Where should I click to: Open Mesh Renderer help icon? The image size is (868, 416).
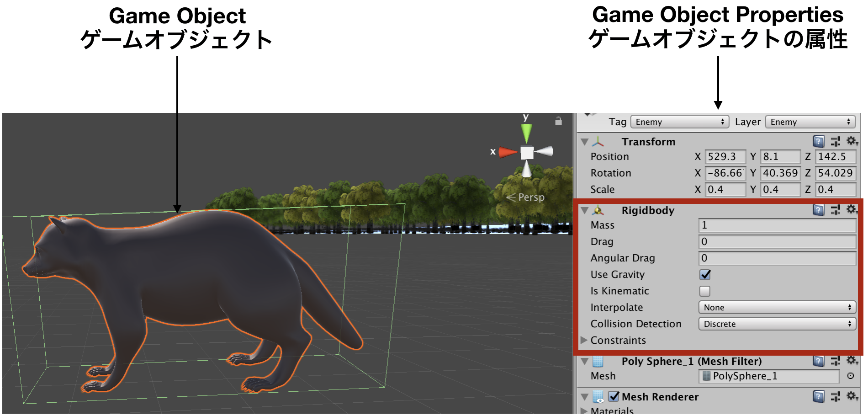pos(819,396)
